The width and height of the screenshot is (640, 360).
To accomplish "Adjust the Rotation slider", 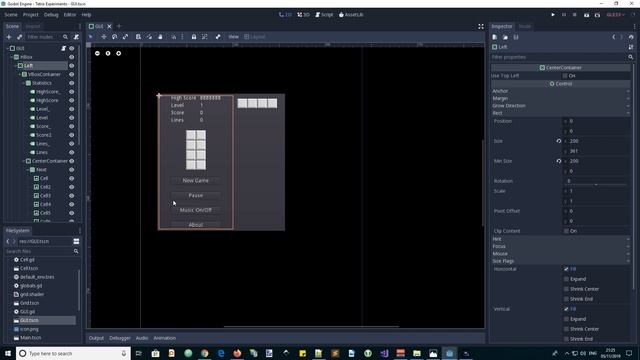I will pyautogui.click(x=596, y=185).
